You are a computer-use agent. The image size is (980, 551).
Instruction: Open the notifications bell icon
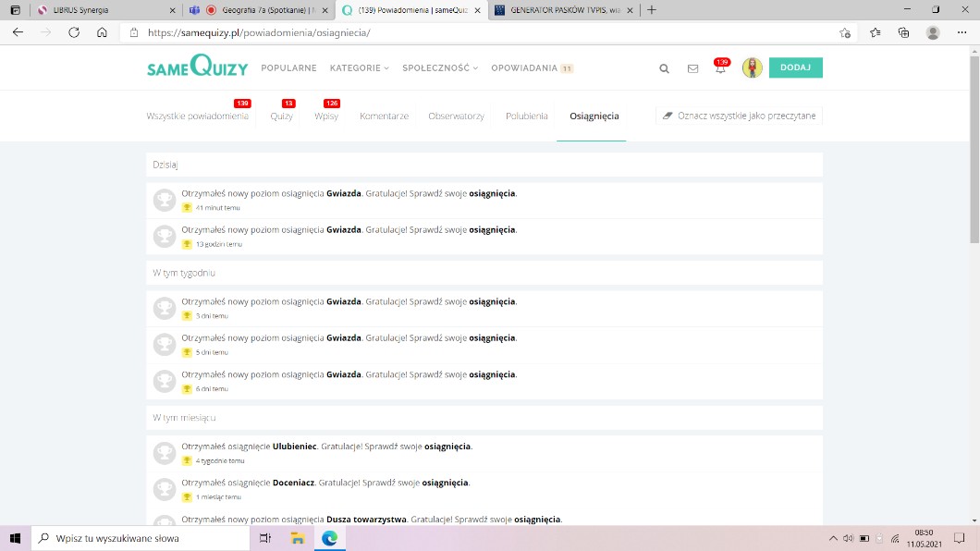point(720,68)
